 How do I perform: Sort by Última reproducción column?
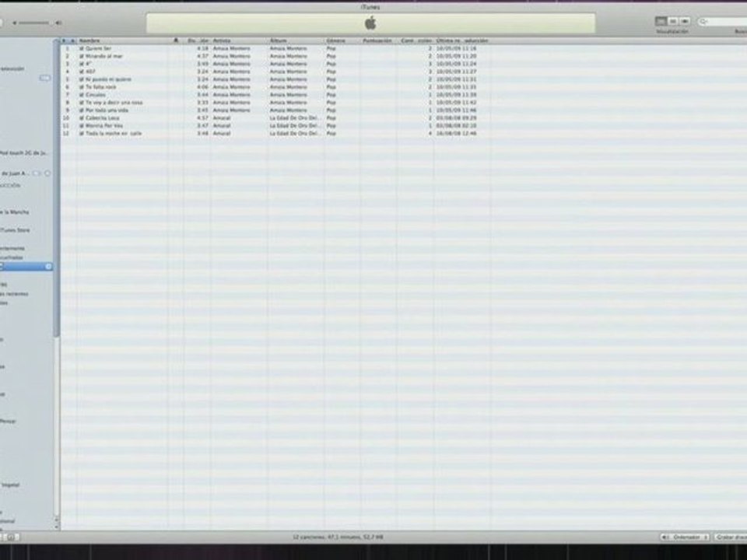pos(462,40)
